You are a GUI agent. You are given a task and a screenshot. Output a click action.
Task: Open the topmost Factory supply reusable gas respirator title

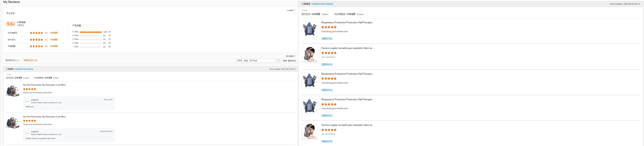click(x=347, y=48)
